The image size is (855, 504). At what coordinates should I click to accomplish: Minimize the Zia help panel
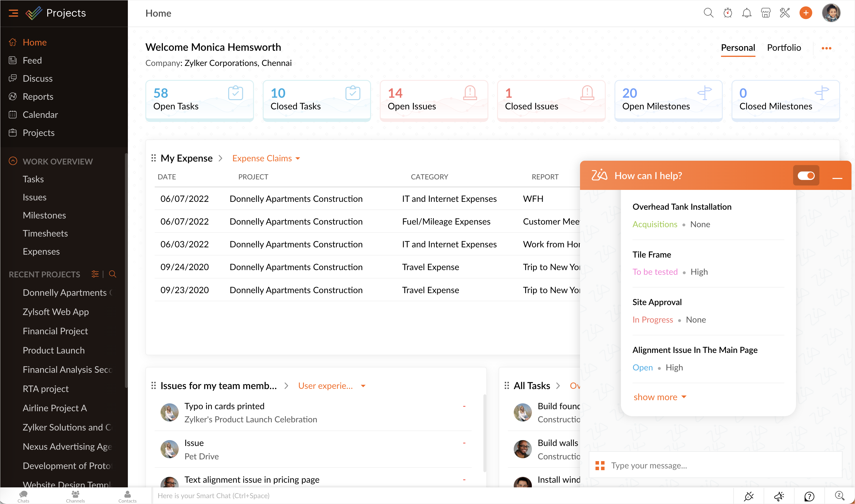coord(837,177)
